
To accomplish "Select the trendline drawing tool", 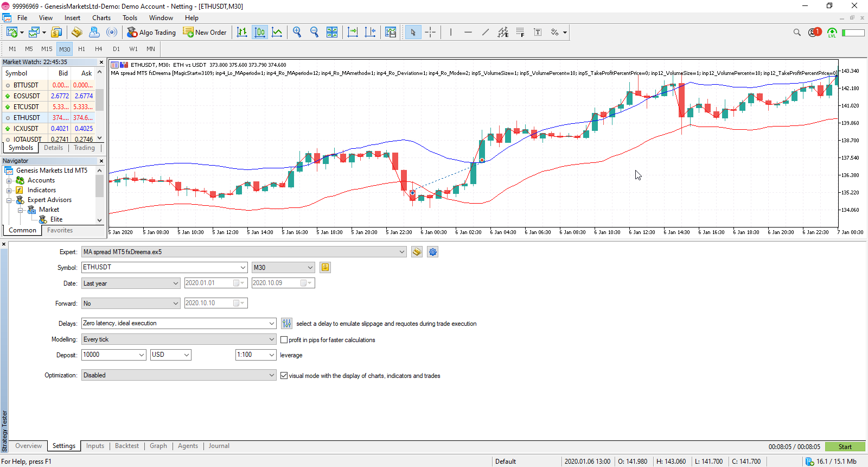I will point(485,32).
